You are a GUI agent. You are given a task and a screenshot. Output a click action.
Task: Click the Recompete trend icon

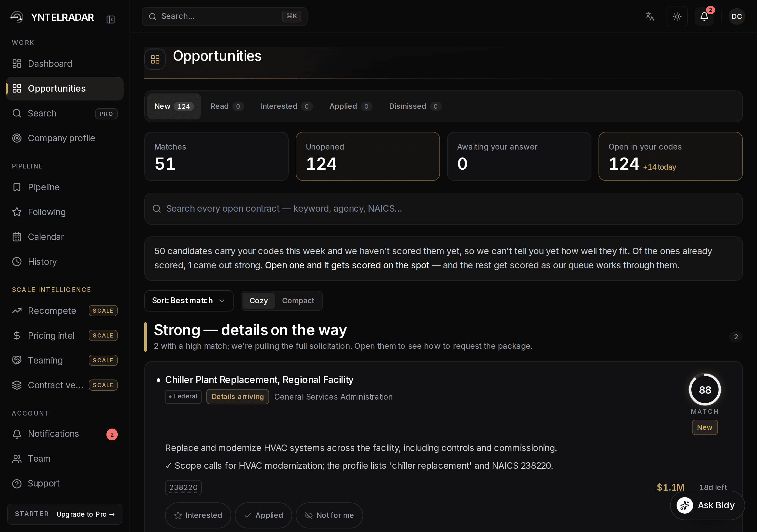(x=17, y=311)
